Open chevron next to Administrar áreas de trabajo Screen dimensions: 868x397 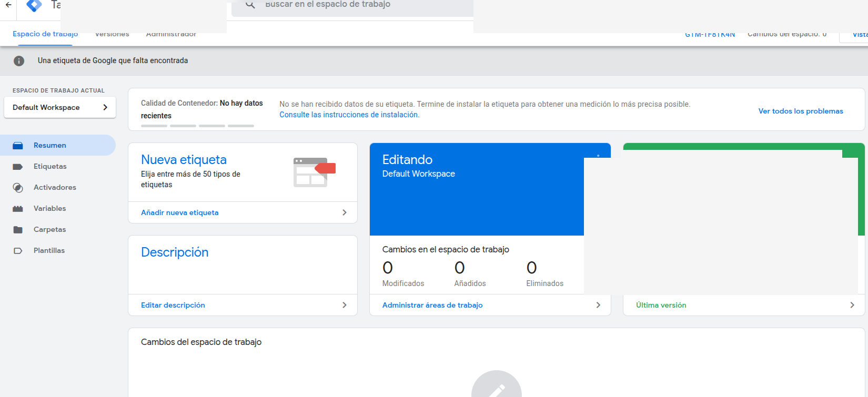click(x=598, y=305)
